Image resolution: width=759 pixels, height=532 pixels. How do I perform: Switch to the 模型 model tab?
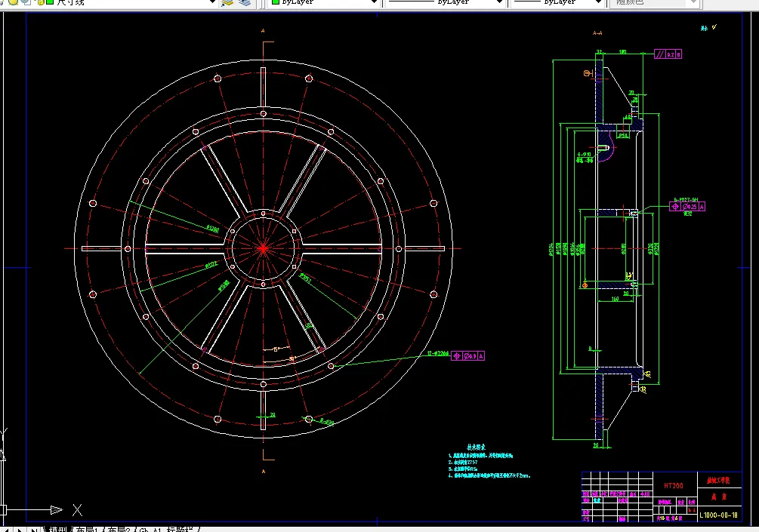tap(57, 529)
